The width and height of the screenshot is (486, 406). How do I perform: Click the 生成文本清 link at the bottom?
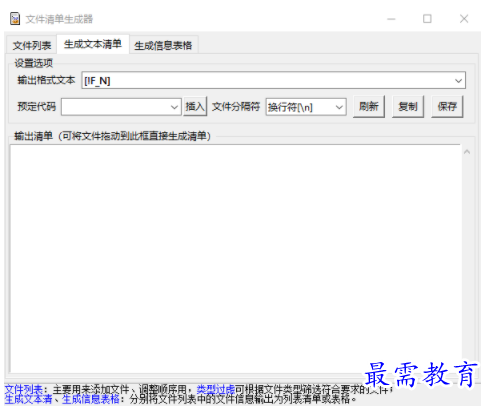(28, 399)
